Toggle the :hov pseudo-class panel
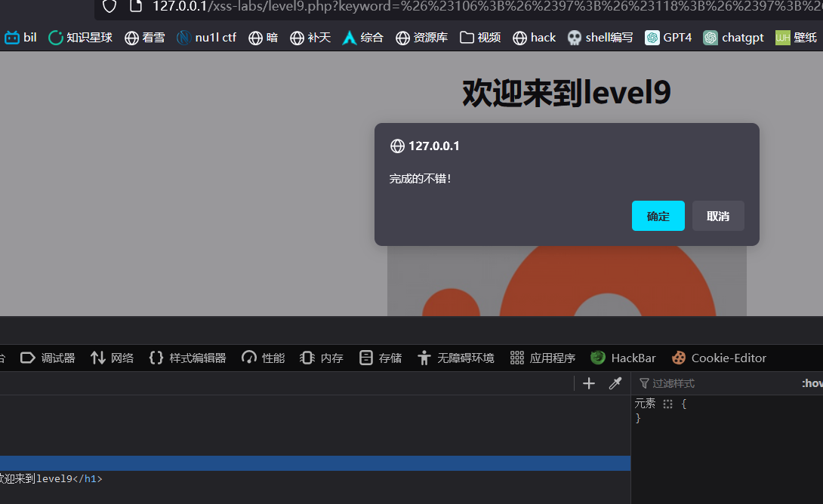The image size is (823, 504). coord(812,383)
